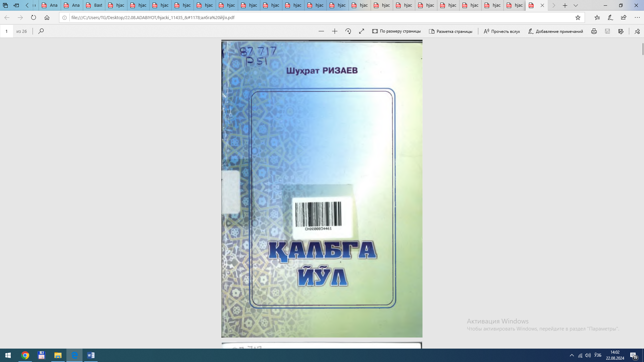Rotate the PDF page
The width and height of the screenshot is (644, 362).
tap(348, 31)
